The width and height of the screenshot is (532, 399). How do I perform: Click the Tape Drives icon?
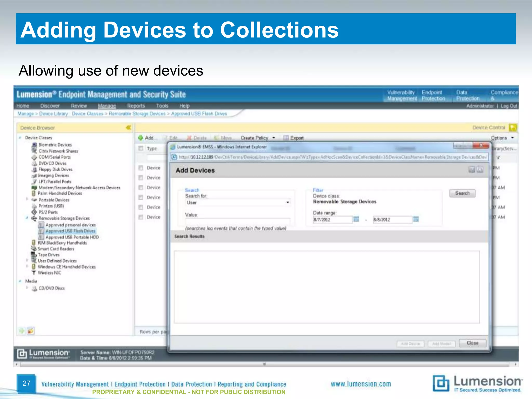tap(34, 255)
